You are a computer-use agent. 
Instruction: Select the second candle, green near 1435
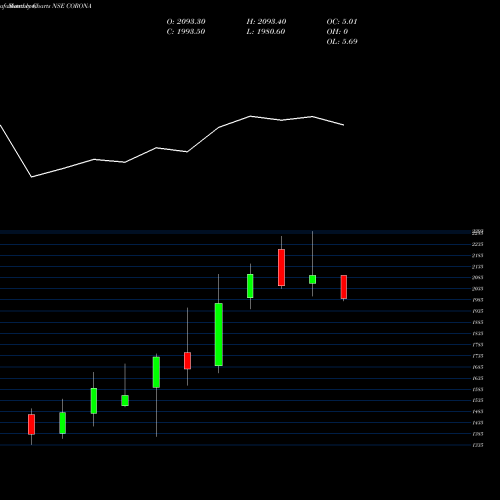pyautogui.click(x=62, y=423)
